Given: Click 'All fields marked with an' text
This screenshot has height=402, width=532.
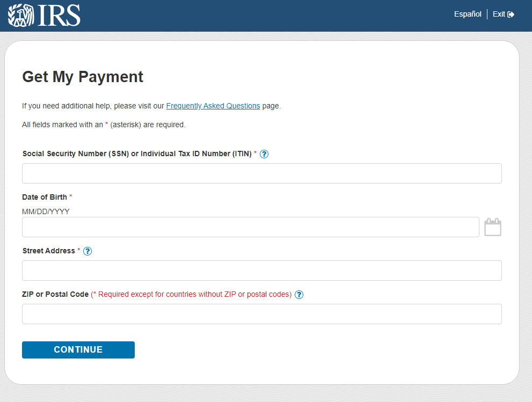Looking at the screenshot, I should coord(62,125).
